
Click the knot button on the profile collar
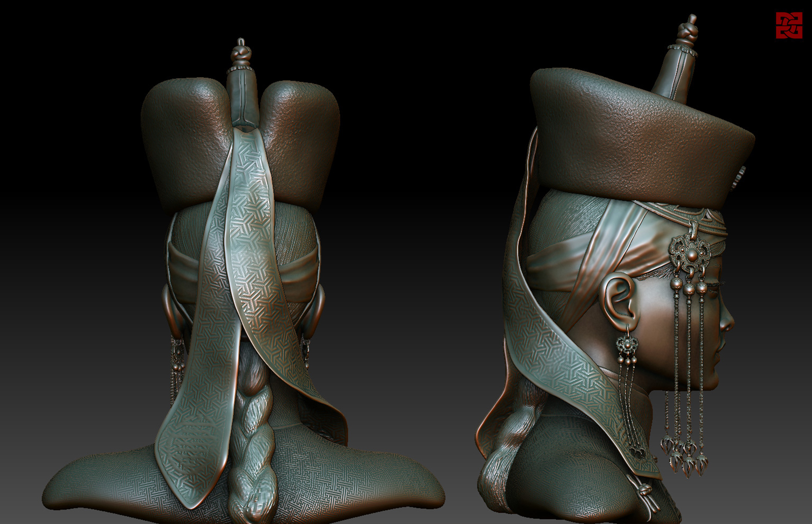point(645,491)
